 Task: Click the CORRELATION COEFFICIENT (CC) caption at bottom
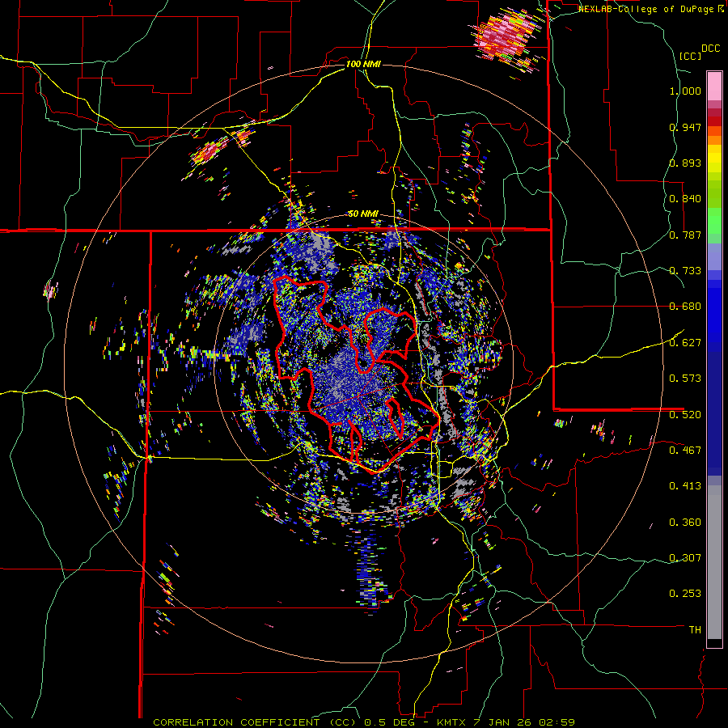click(x=255, y=722)
